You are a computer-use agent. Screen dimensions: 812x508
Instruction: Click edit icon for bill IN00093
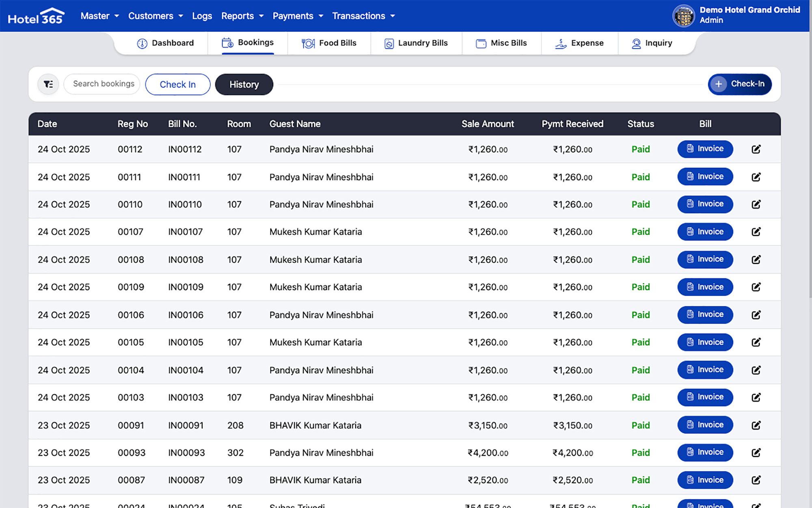point(756,452)
